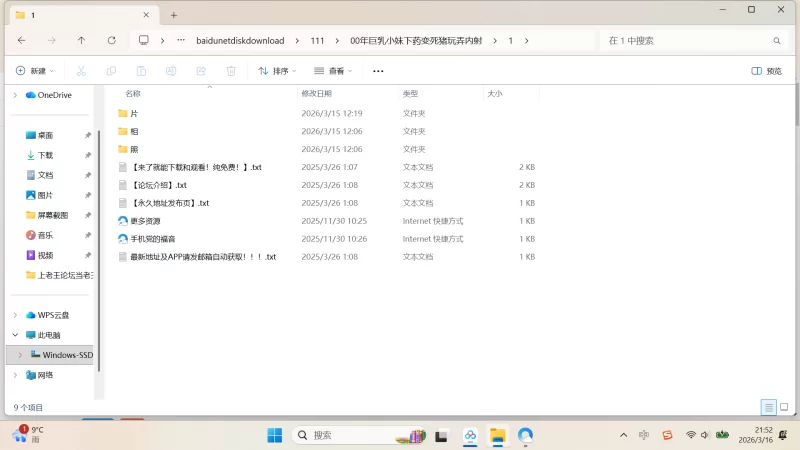Click the Share icon in the toolbar
Image resolution: width=800 pixels, height=450 pixels.
pos(201,71)
